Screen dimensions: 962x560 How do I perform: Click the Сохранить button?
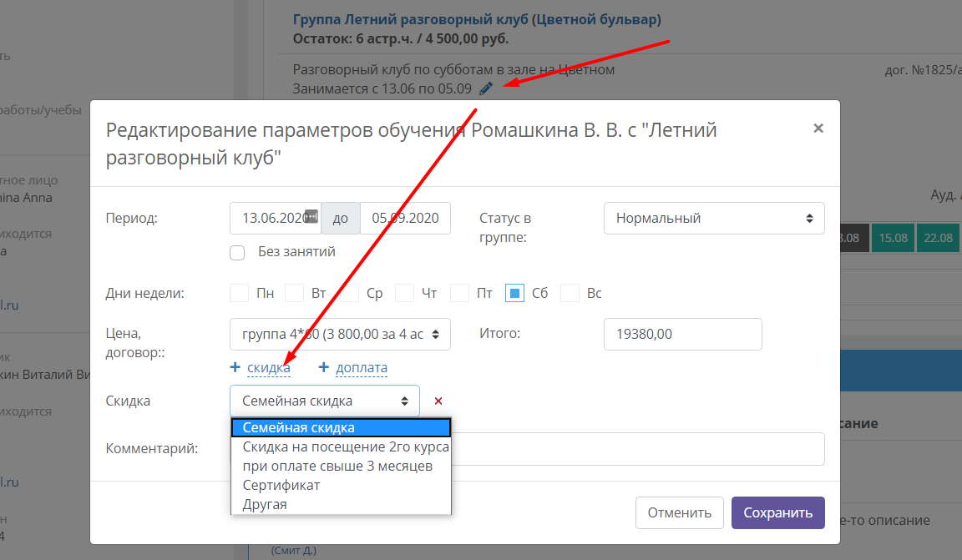click(x=778, y=512)
